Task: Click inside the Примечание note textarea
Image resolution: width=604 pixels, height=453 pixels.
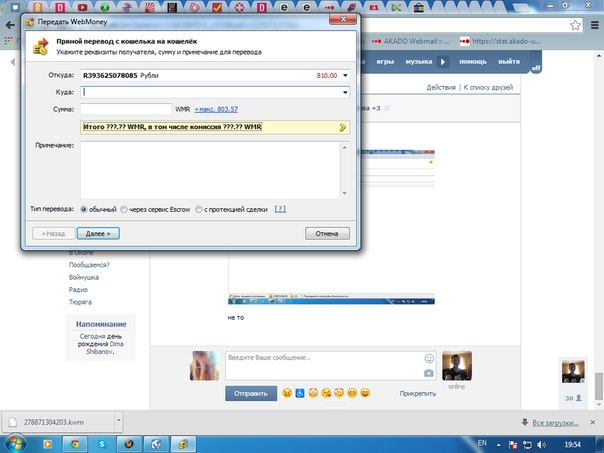Action: [x=210, y=170]
